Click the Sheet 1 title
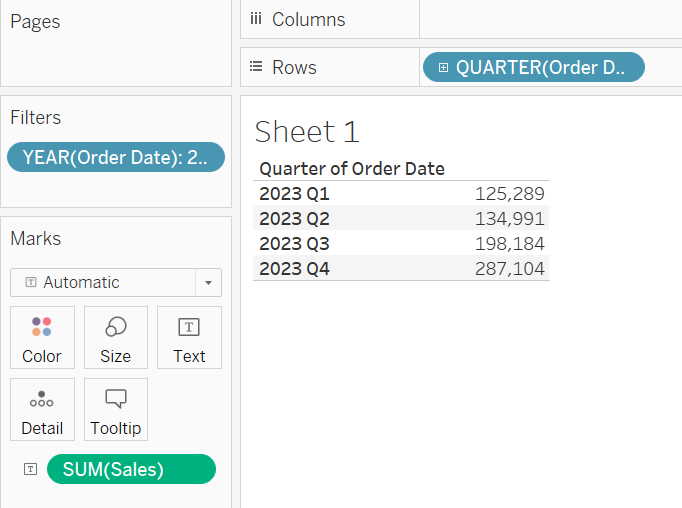The image size is (682, 508). click(x=307, y=132)
